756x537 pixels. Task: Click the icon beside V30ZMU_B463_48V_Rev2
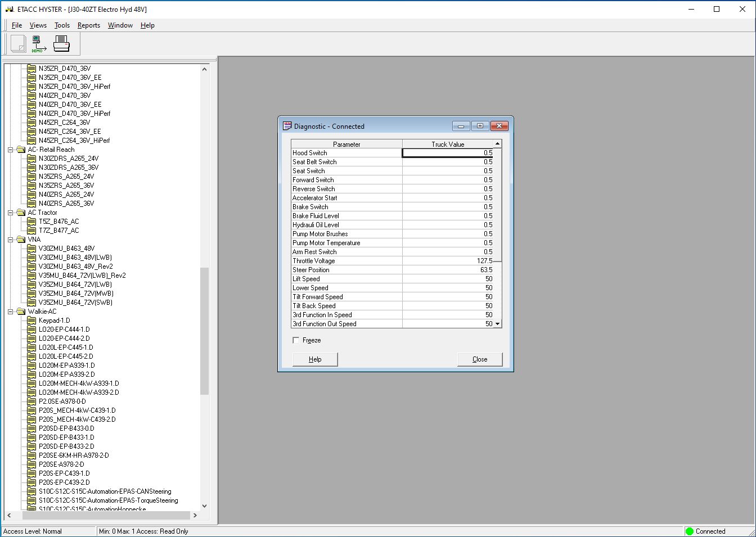pyautogui.click(x=32, y=267)
